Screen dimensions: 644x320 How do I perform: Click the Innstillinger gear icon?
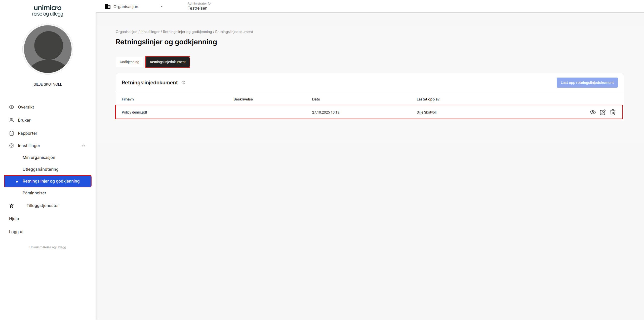pyautogui.click(x=12, y=146)
